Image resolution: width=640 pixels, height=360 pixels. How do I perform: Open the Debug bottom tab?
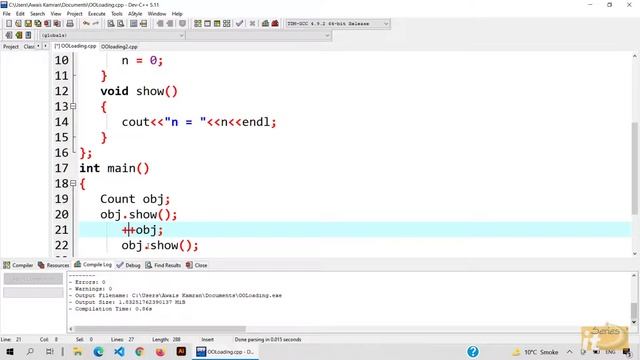click(x=128, y=265)
